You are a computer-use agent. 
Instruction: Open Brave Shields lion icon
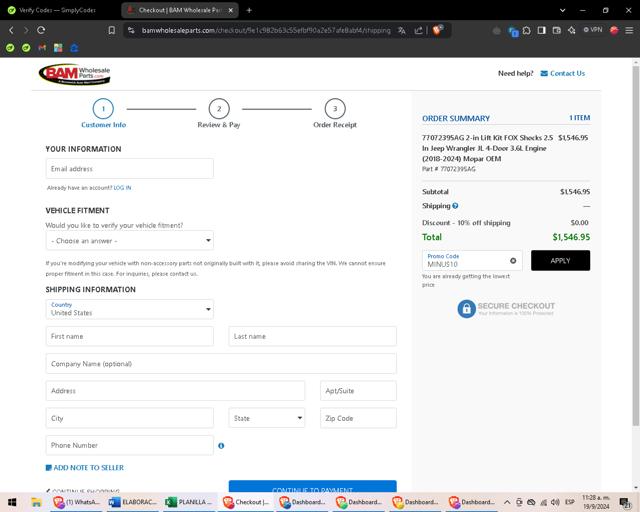[438, 30]
